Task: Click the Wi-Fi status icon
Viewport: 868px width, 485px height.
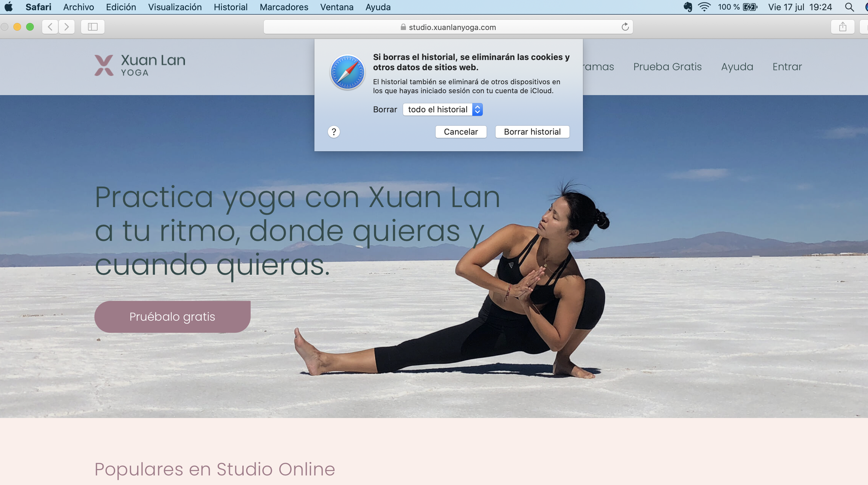Action: (704, 7)
